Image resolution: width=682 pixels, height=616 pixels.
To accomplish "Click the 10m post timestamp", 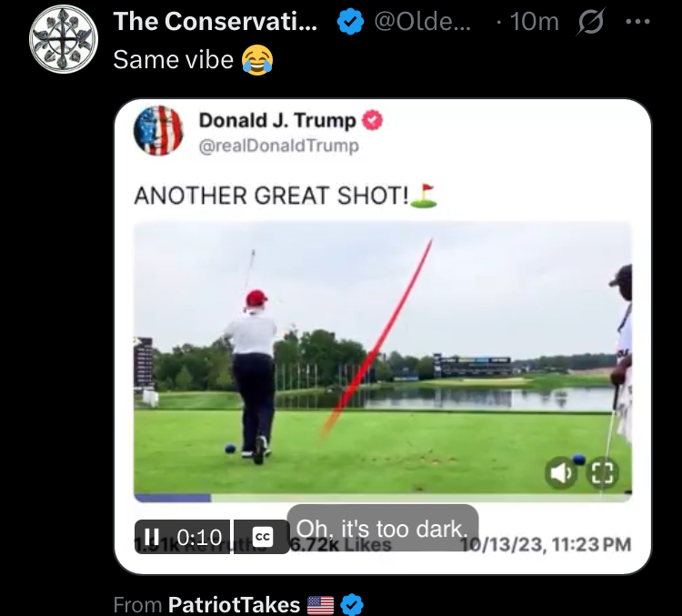I will (x=533, y=22).
